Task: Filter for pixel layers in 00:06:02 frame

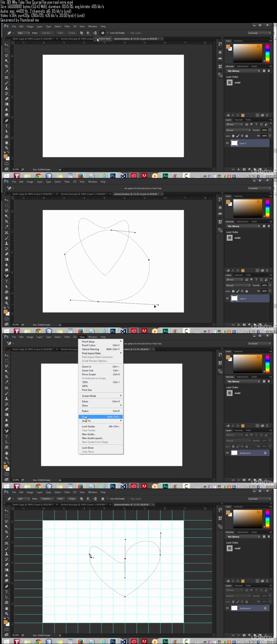Action: (x=247, y=280)
